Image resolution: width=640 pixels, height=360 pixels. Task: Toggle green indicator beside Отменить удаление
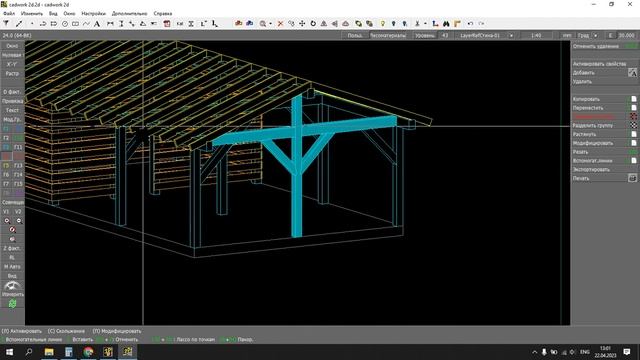point(631,46)
